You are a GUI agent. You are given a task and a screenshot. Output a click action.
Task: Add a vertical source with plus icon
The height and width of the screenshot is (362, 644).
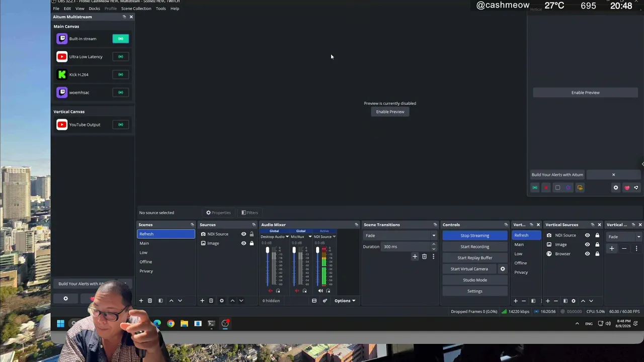[548, 301]
